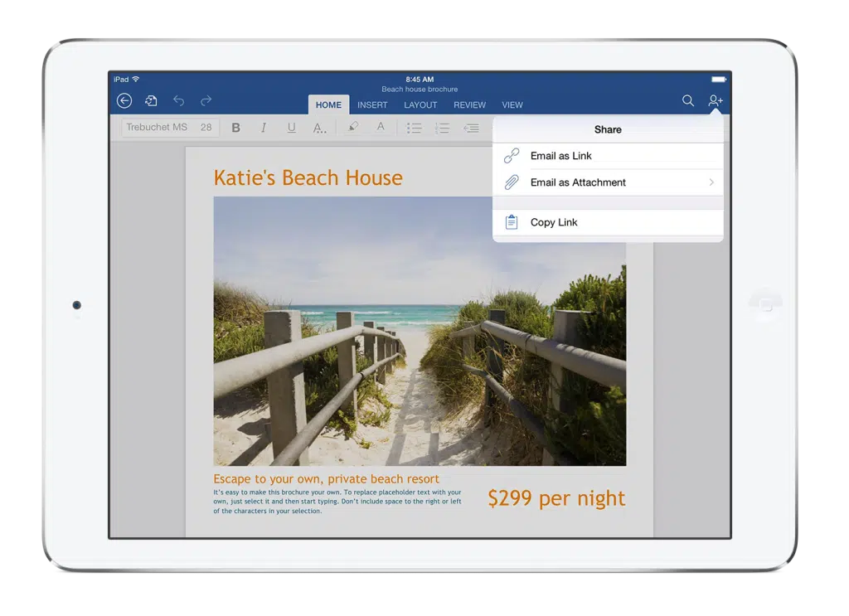849x616 pixels.
Task: Switch to the LAYOUT tab
Action: [420, 105]
